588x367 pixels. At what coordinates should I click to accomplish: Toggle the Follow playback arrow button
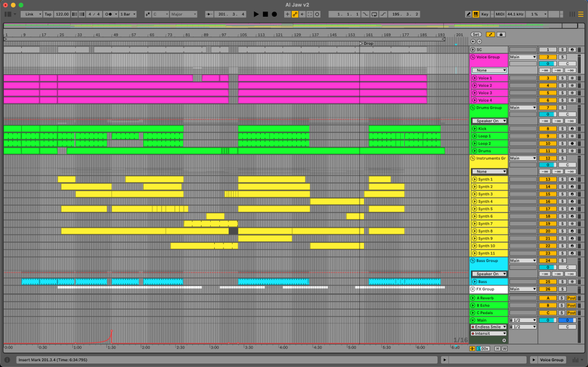click(x=209, y=14)
